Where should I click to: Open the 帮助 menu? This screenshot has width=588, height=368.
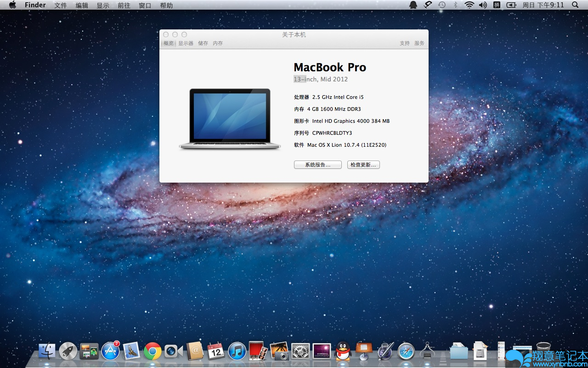point(166,6)
